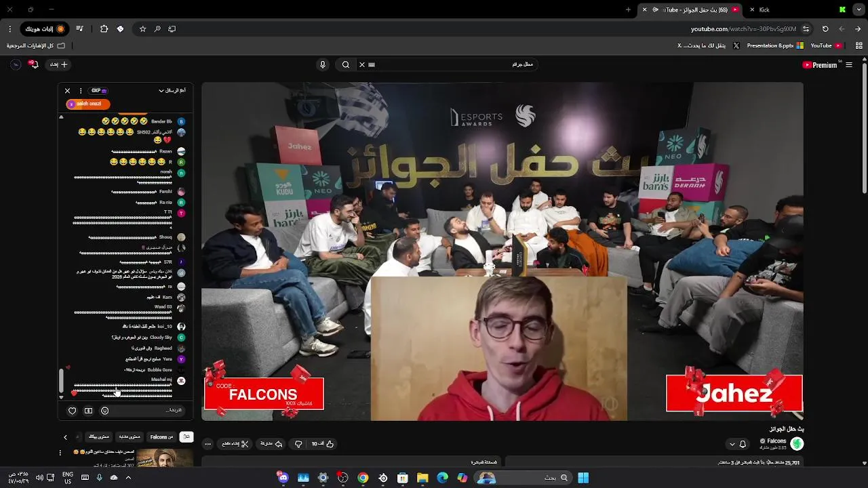Open the X bookmark in bookmarks bar

coord(708,45)
